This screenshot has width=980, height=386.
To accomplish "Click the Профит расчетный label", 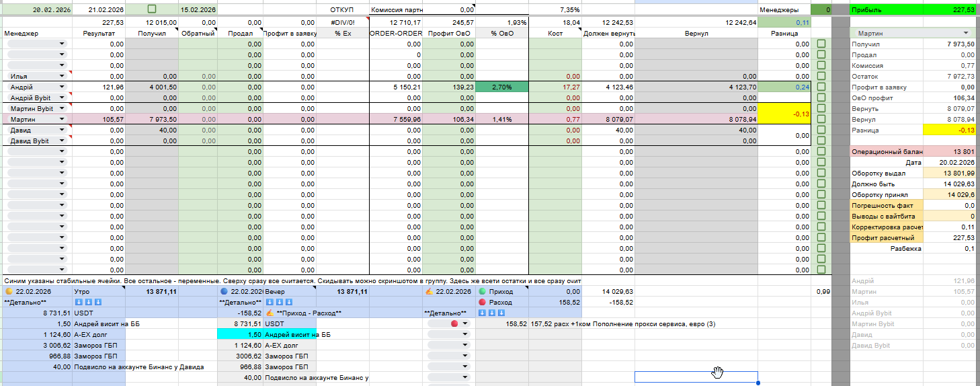I will 887,237.
